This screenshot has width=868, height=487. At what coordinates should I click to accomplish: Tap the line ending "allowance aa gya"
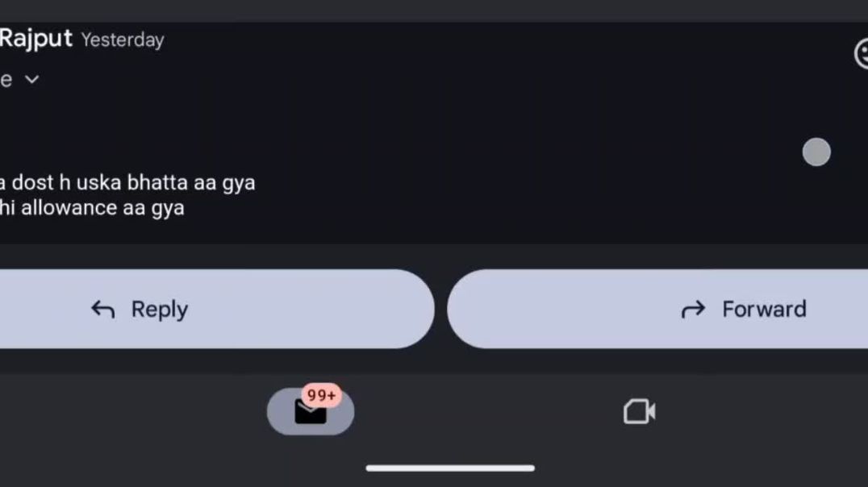coord(93,208)
